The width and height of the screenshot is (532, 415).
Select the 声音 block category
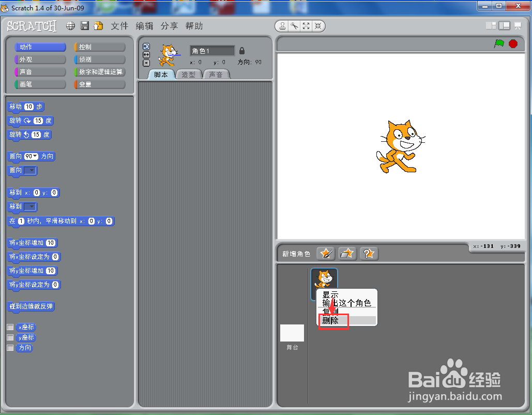40,71
